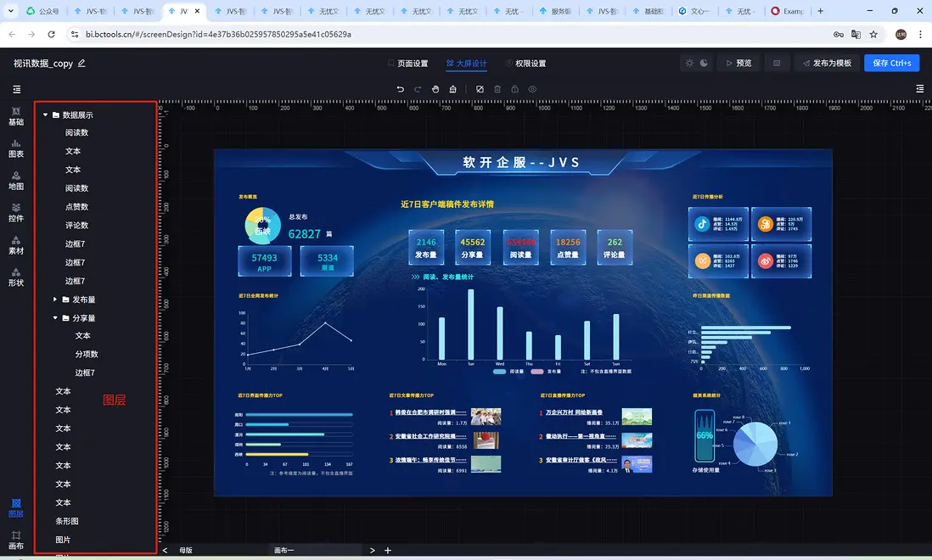Expand the 发布量 layer group

click(55, 300)
